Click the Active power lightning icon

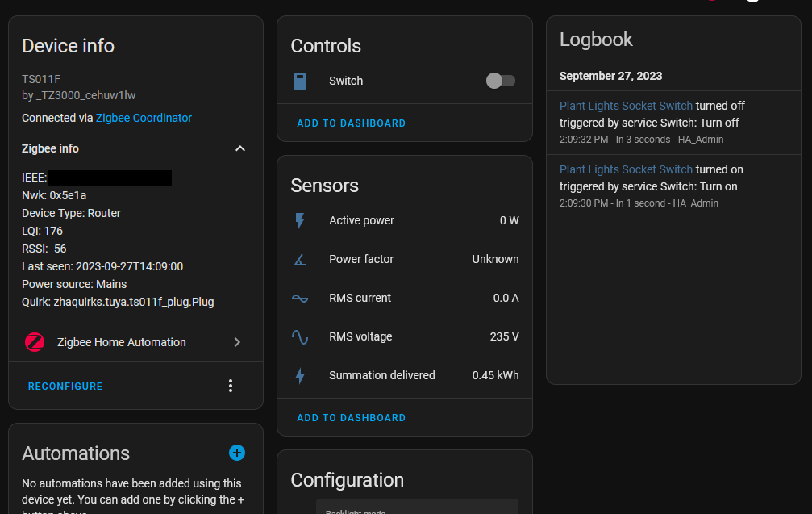[x=302, y=220]
